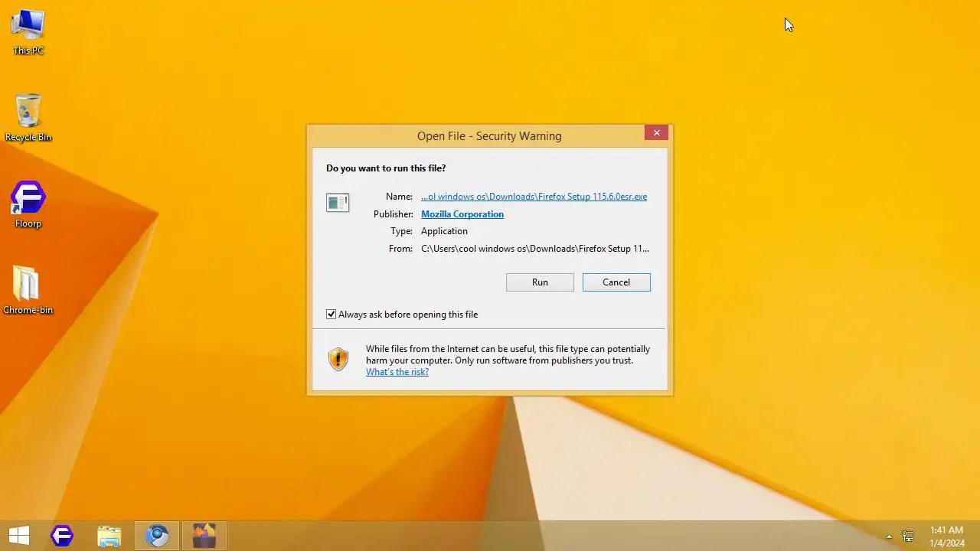
Task: Select the Floorp shortcut on desktop
Action: coord(28,205)
